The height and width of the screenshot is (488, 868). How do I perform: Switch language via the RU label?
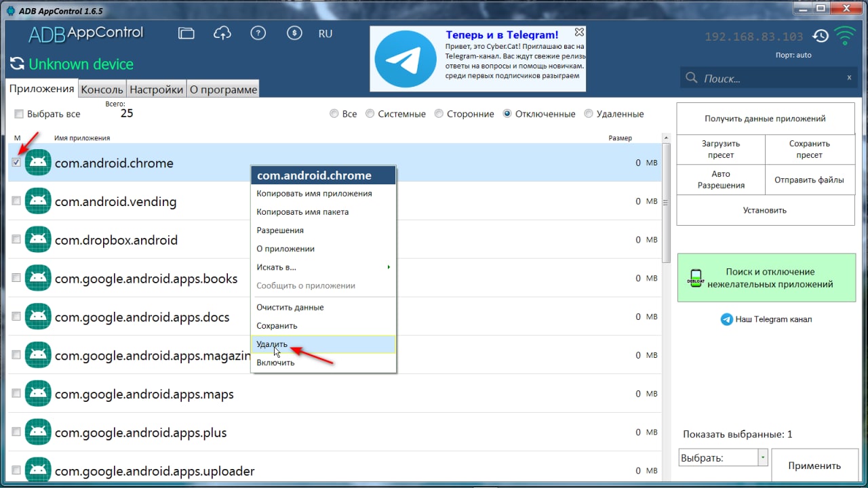coord(325,33)
